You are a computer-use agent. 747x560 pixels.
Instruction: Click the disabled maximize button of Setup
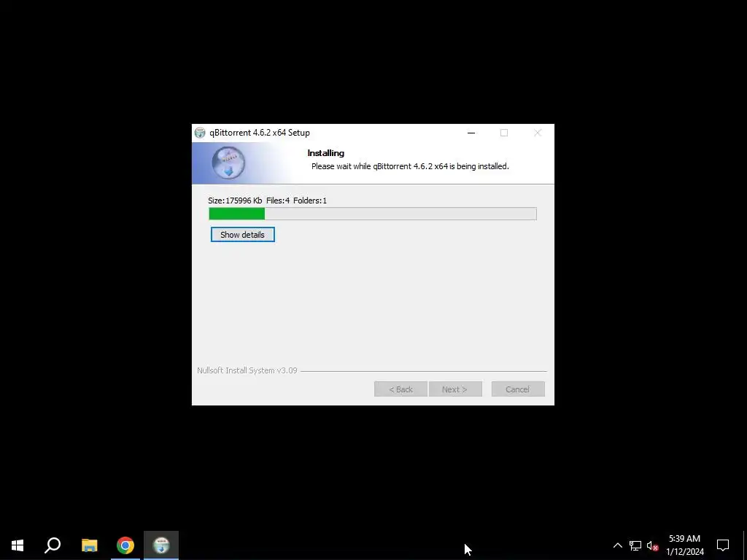pos(504,133)
